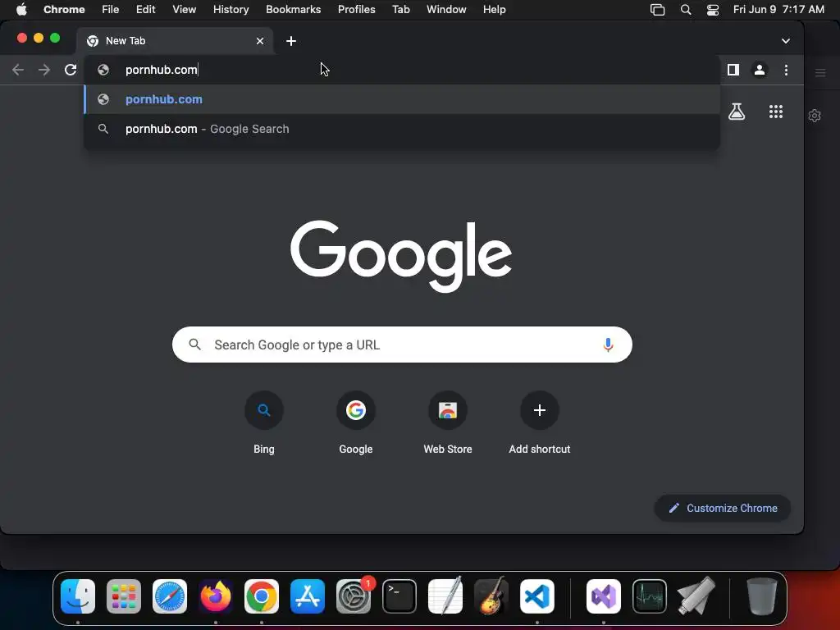Open the Help menu
Screen dimensions: 840x630
(494, 10)
